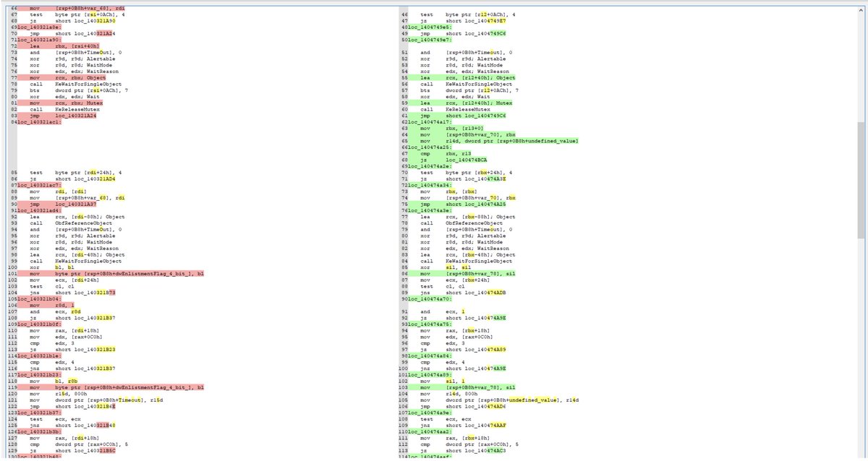This screenshot has height=461, width=868.
Task: Click the vertical scrollbar thumb in right pane
Action: 861,180
